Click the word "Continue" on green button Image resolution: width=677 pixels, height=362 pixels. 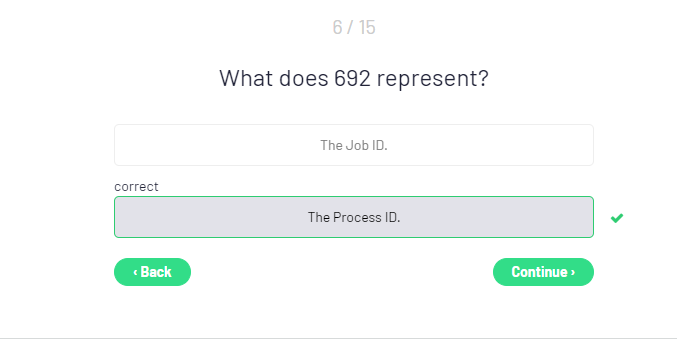pos(539,272)
